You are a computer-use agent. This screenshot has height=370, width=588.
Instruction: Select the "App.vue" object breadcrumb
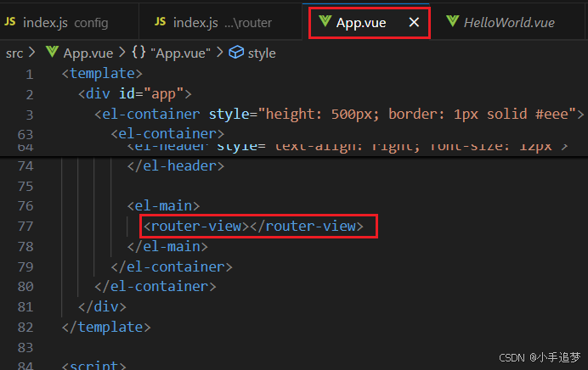tap(180, 53)
